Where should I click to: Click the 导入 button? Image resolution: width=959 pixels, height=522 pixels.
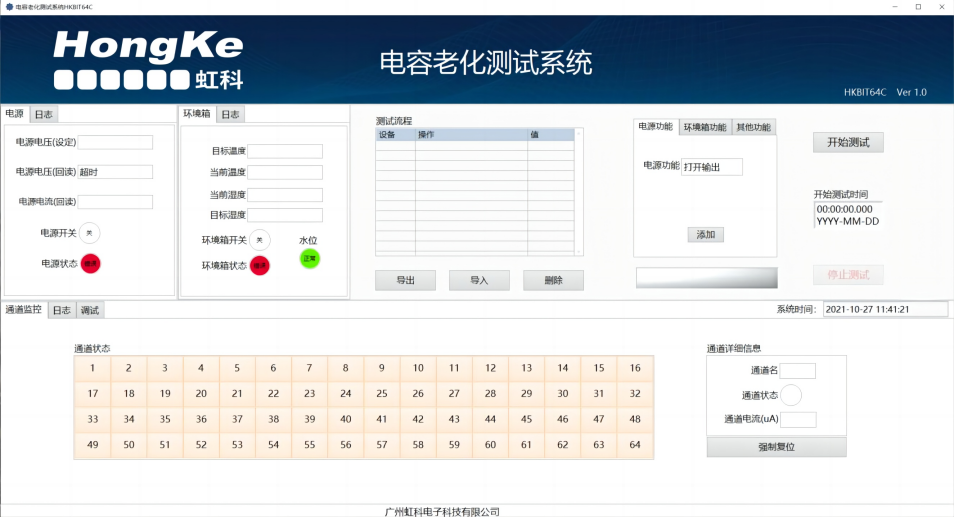[480, 280]
